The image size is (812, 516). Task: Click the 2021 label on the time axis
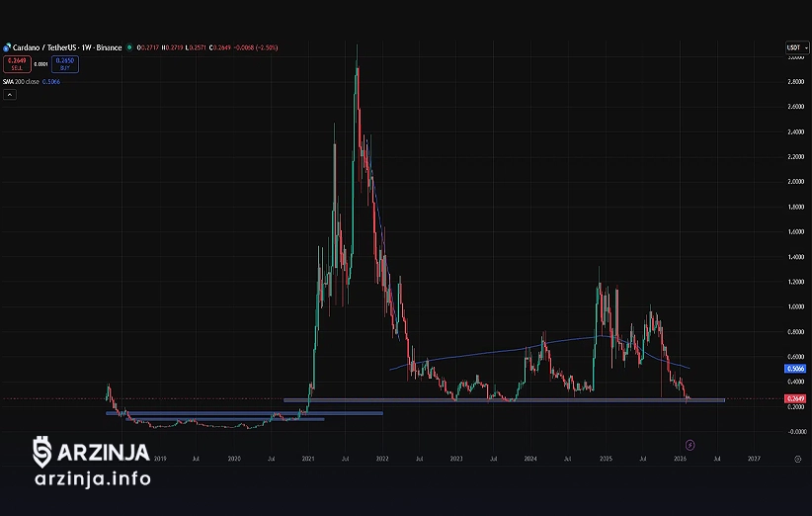(x=308, y=459)
